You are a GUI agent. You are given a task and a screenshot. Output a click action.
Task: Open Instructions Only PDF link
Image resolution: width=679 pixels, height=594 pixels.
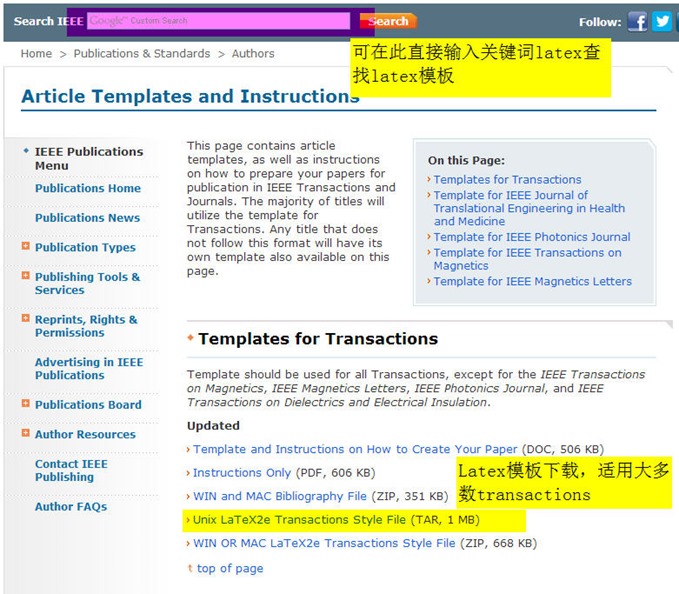click(x=242, y=473)
